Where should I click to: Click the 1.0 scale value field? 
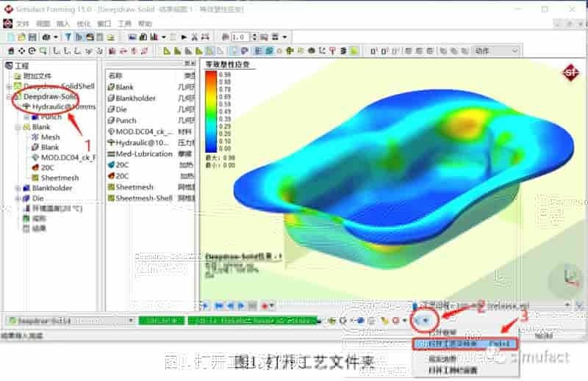tap(240, 37)
